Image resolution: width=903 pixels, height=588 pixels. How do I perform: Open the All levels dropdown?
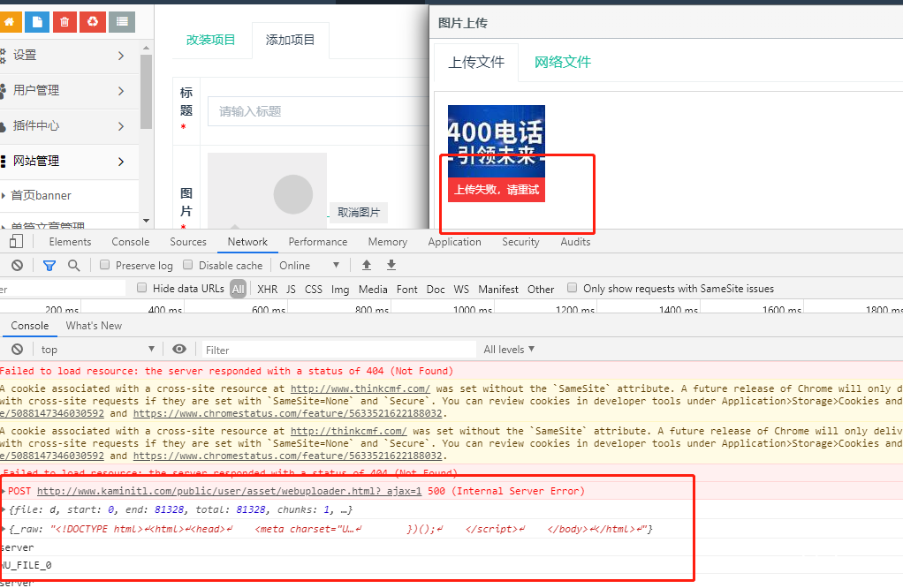tap(509, 350)
